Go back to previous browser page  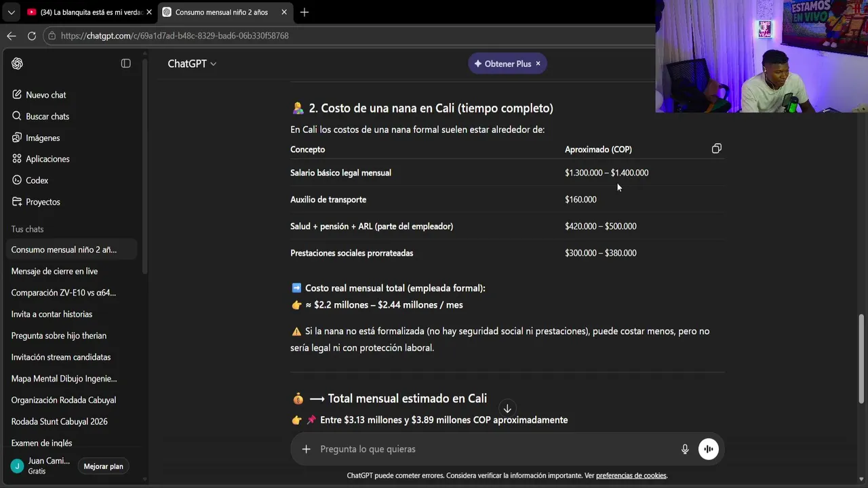(12, 36)
